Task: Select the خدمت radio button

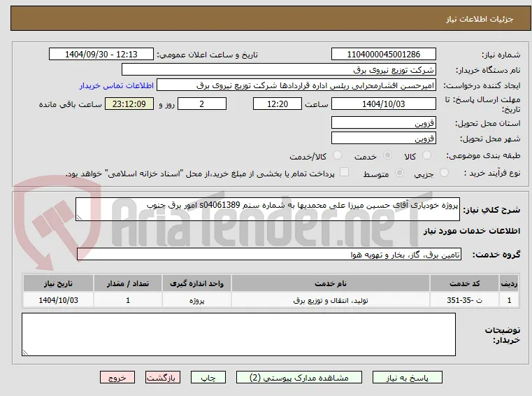Action: (387, 155)
